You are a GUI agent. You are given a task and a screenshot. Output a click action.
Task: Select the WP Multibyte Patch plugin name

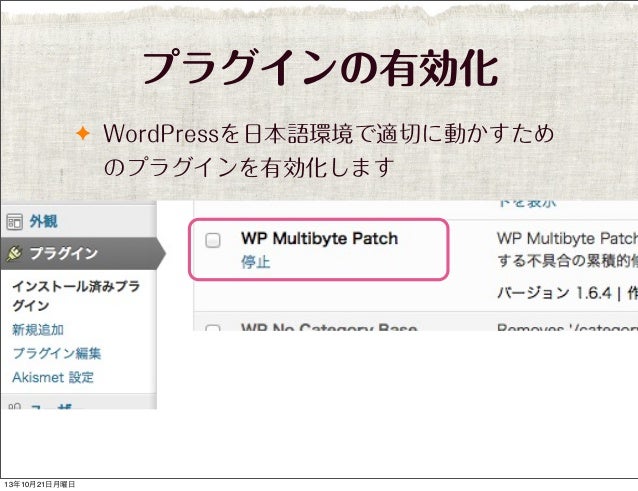point(319,238)
